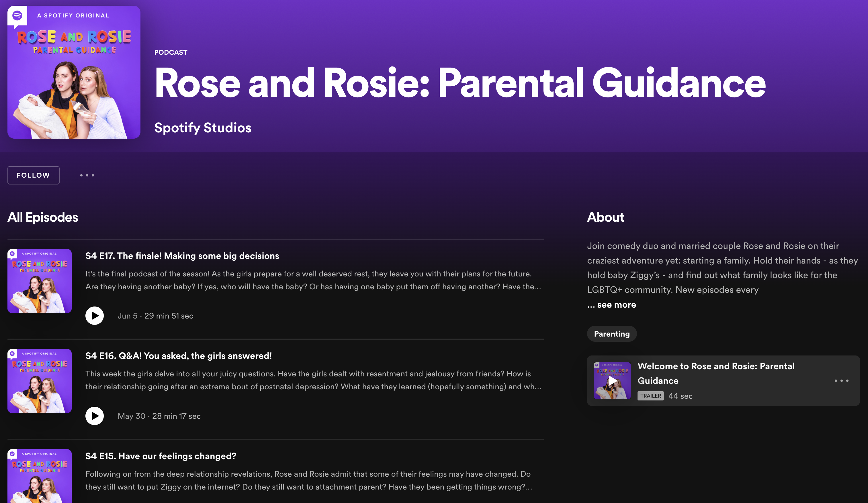The height and width of the screenshot is (503, 868).
Task: Play the trailer from its thumbnail
Action: click(x=612, y=380)
